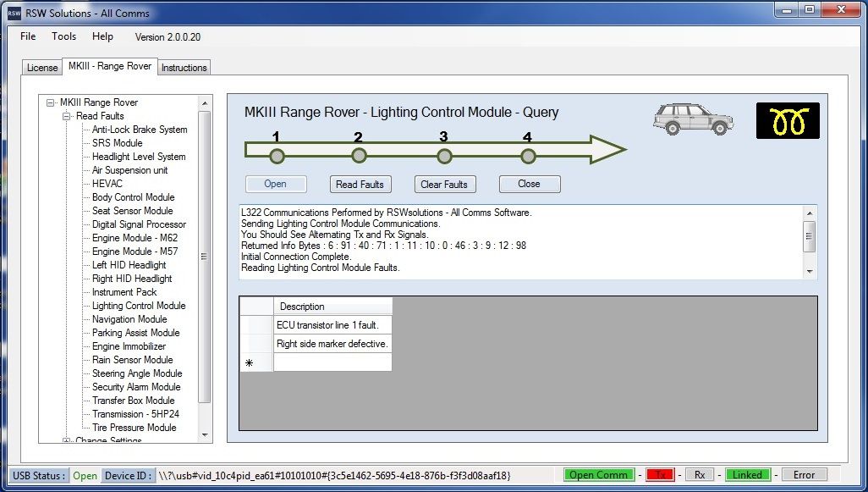
Task: Click the Read Faults button
Action: coord(360,185)
